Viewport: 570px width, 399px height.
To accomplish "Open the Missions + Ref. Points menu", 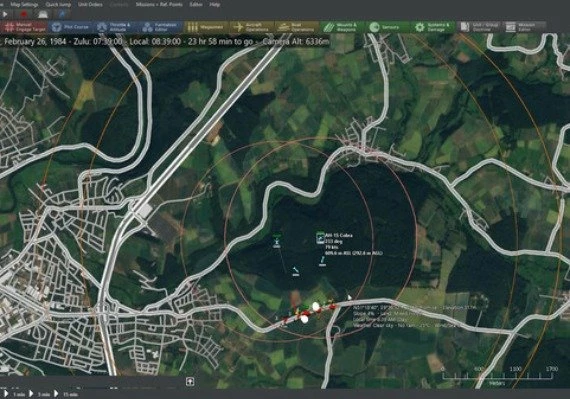I will 159,5.
